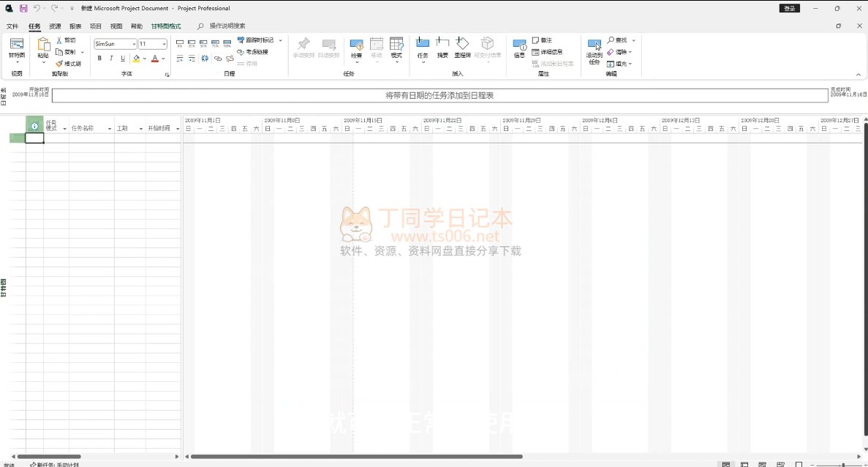This screenshot has width=868, height=467.
Task: Mark task as 100% complete
Action: [227, 44]
